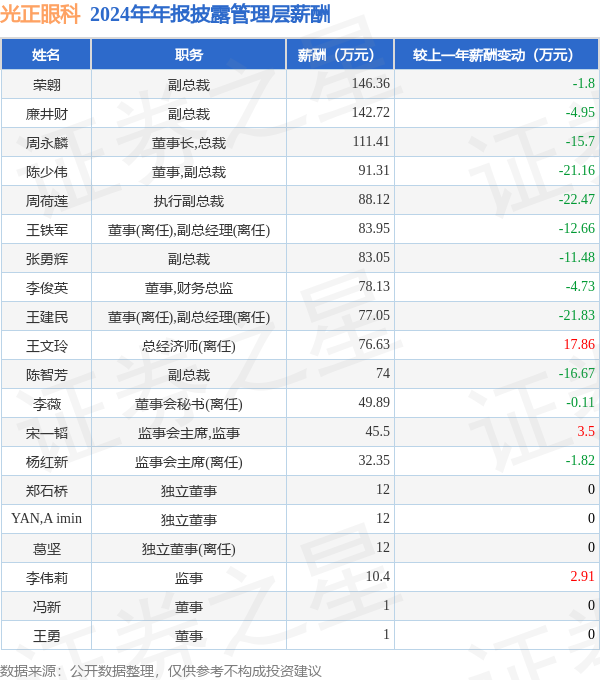Select the name 郑石桥
Viewport: 600px width, 680px height.
pyautogui.click(x=46, y=491)
